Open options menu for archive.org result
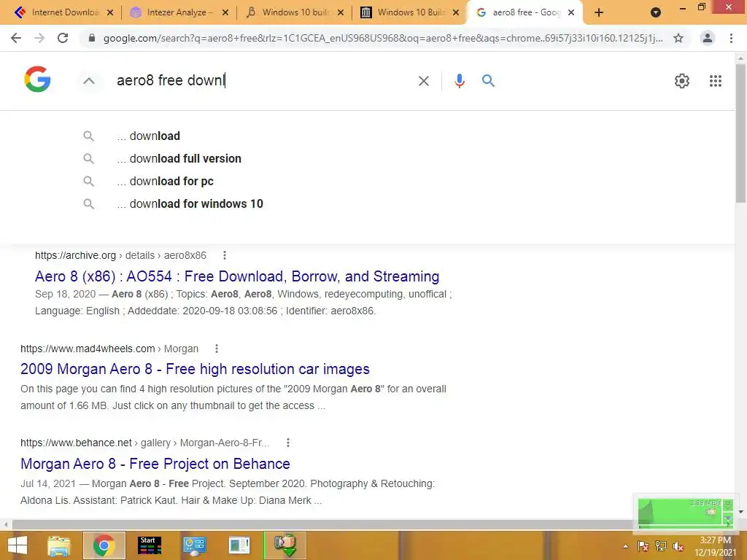This screenshot has height=560, width=747. pyautogui.click(x=225, y=255)
